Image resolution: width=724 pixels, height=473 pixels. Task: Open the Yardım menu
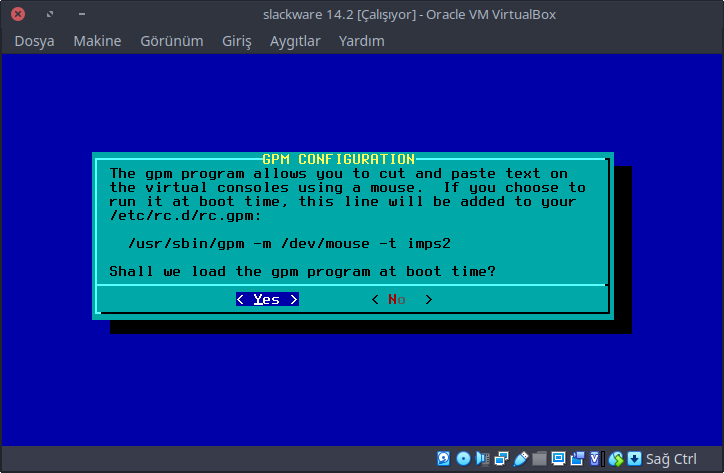pos(362,41)
